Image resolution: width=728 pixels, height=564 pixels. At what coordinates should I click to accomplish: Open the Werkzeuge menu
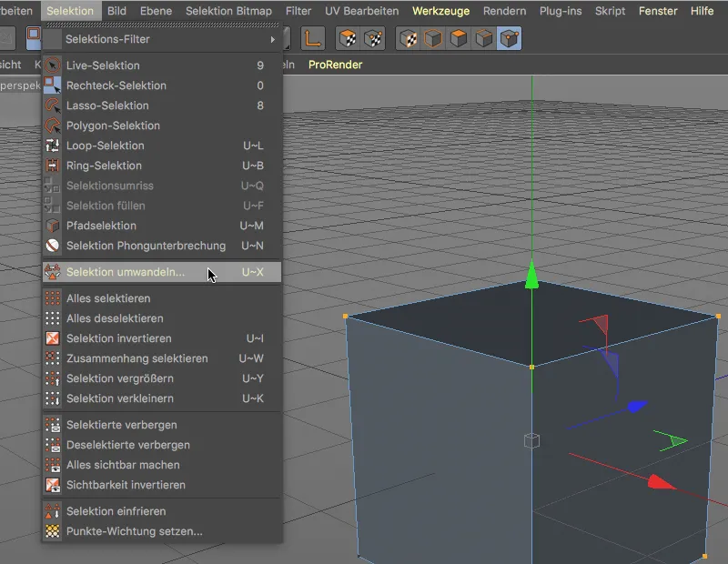[440, 11]
